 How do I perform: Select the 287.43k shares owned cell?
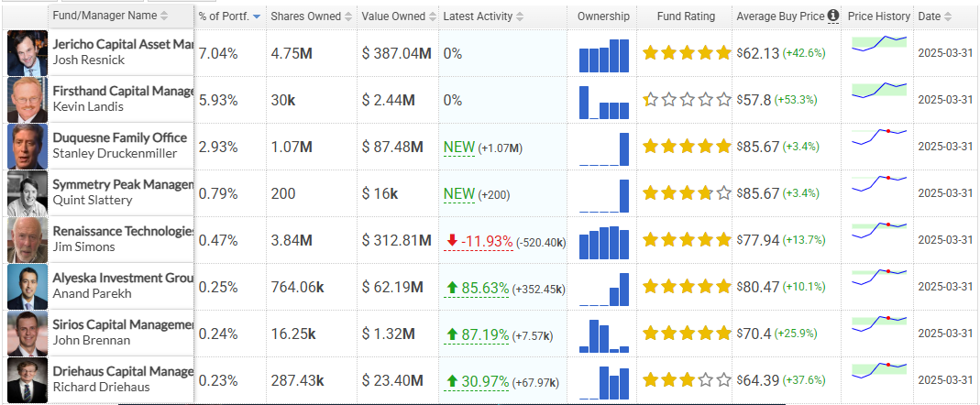click(x=298, y=380)
